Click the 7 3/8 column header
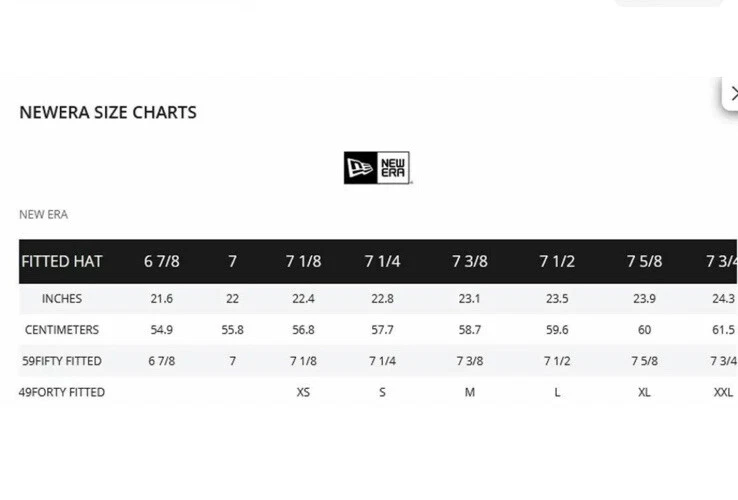Viewport: 738px width, 500px height. (x=470, y=261)
